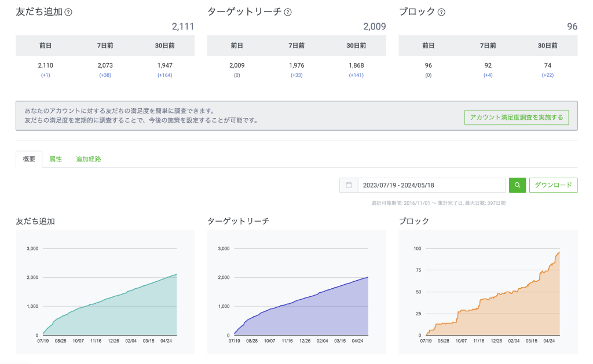593x364 pixels.
Task: Click the (+164) change value under 1,947
Action: tap(164, 75)
